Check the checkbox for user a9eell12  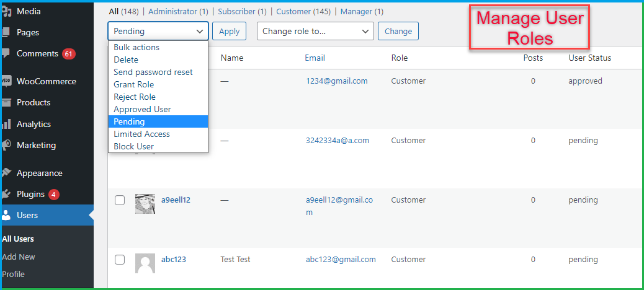(120, 200)
